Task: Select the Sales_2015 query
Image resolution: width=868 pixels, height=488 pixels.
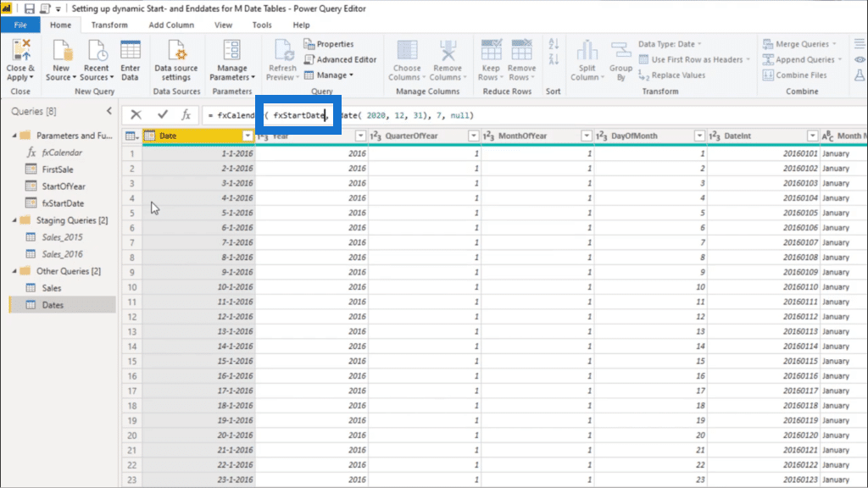Action: click(x=62, y=237)
